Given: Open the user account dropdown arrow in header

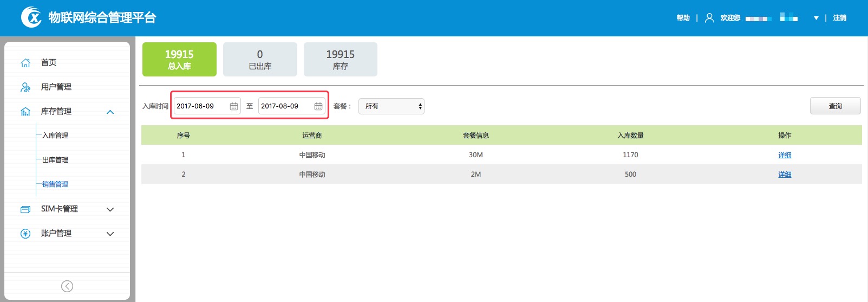Looking at the screenshot, I should coord(816,18).
